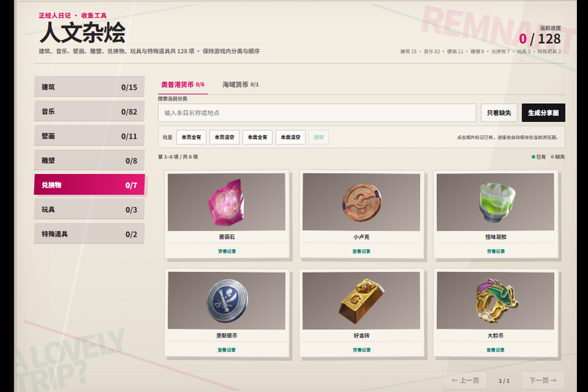588x392 pixels.
Task: Click the 怪味凝胶 green jelly image
Action: click(x=495, y=202)
